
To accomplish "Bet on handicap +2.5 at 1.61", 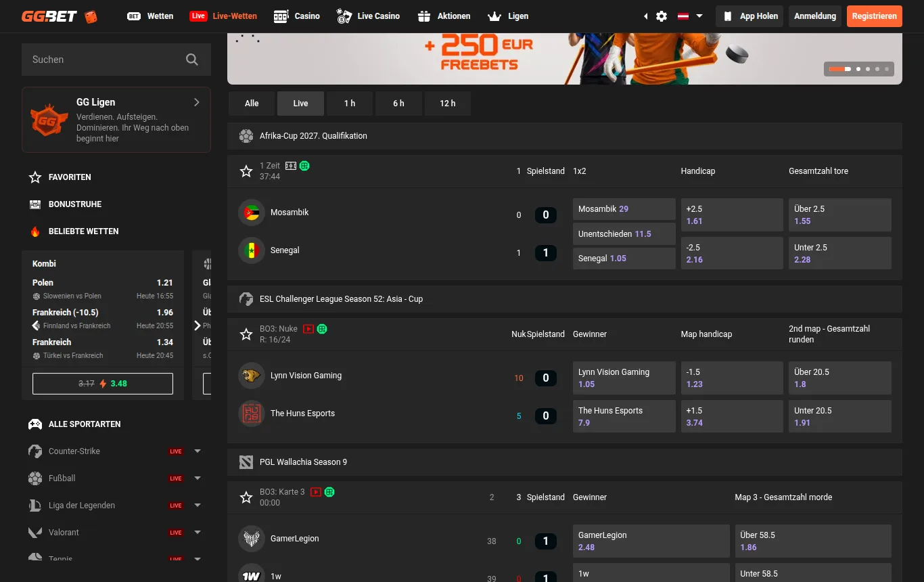I will pyautogui.click(x=732, y=215).
